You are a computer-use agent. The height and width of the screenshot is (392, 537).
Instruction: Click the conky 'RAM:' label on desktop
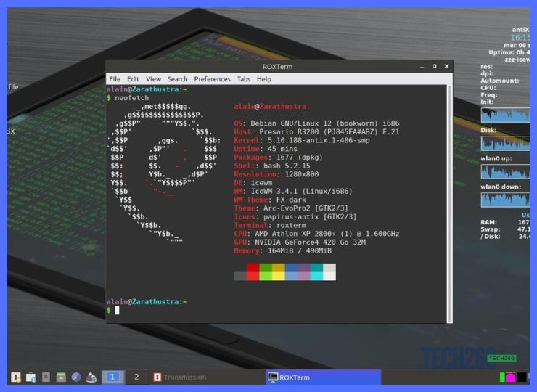pos(488,222)
